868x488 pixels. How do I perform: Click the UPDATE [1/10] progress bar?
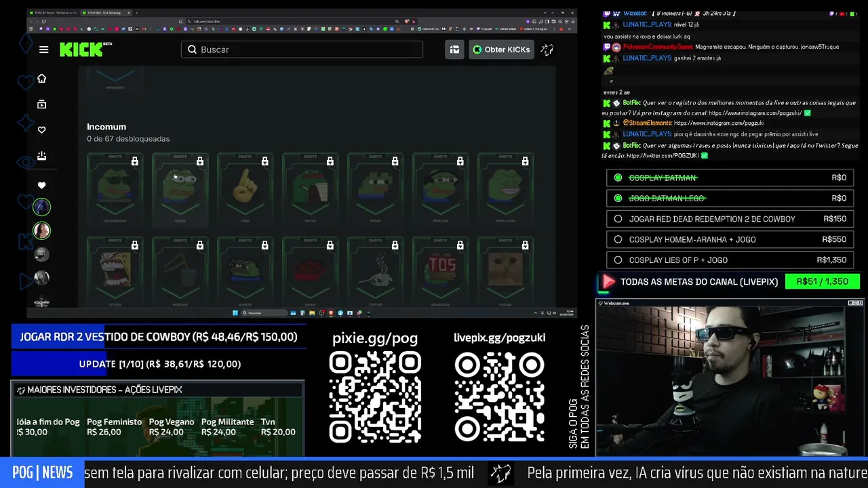[158, 364]
